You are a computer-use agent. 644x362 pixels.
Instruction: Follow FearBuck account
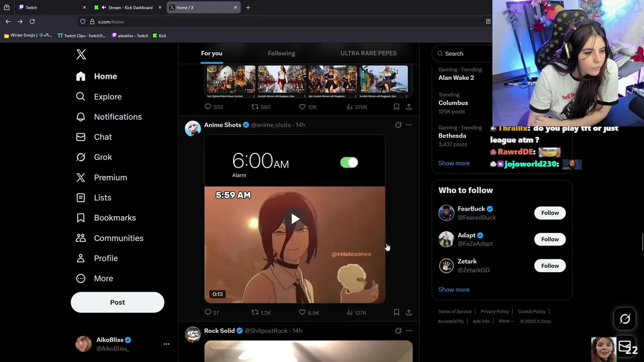click(550, 213)
